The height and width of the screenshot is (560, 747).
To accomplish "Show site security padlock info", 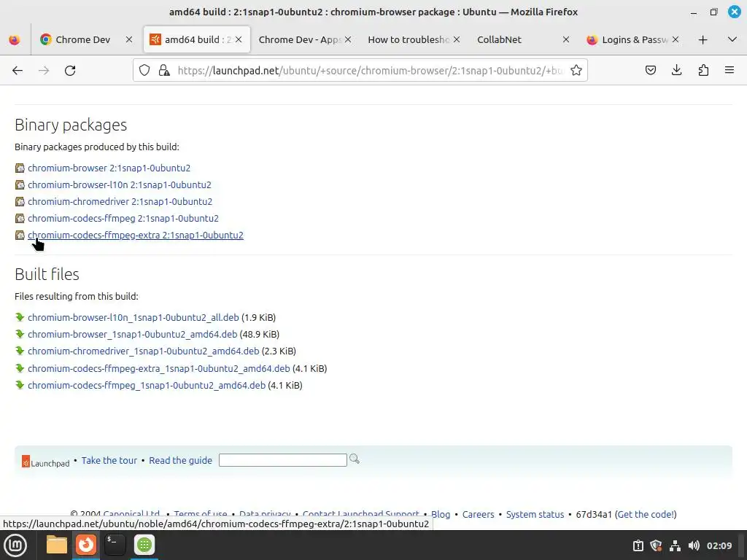I will (x=164, y=71).
